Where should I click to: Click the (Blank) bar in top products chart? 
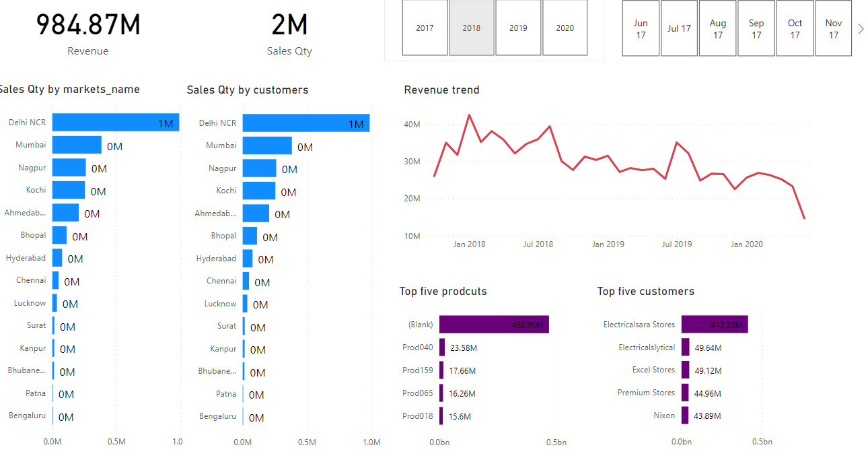pyautogui.click(x=493, y=324)
